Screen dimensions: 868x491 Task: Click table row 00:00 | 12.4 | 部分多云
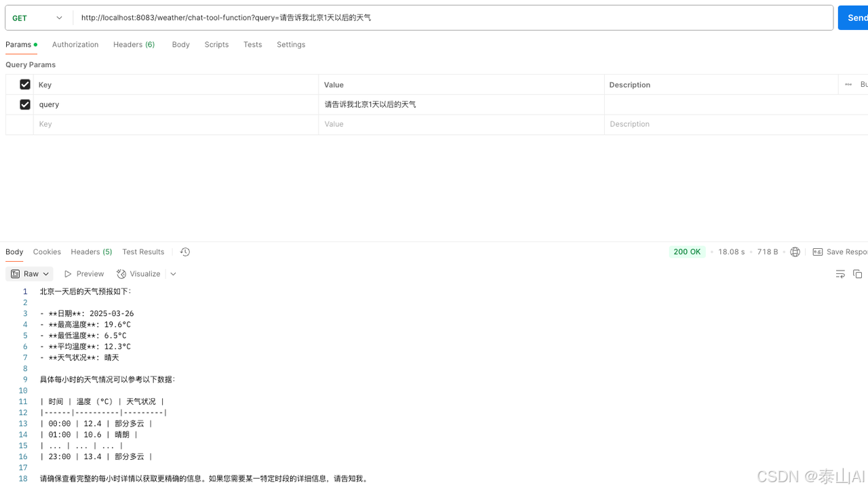96,424
